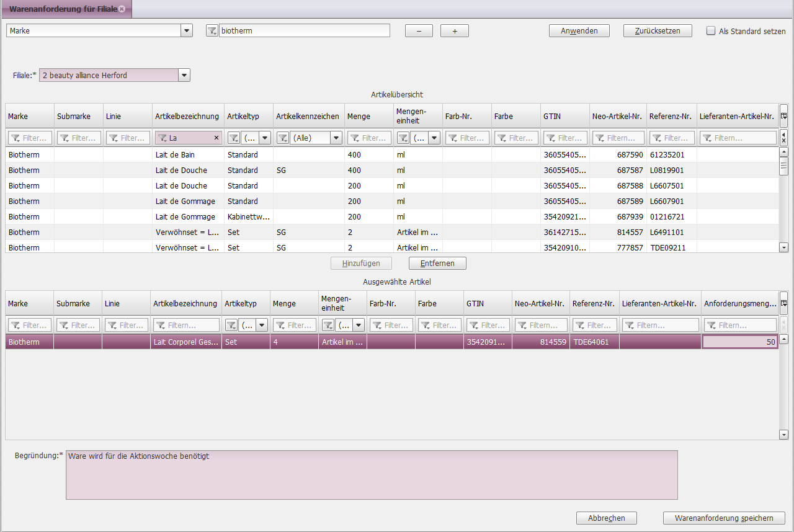Image resolution: width=794 pixels, height=532 pixels.
Task: Expand the Artikelkennzeichen (Alle) dropdown
Action: 336,138
